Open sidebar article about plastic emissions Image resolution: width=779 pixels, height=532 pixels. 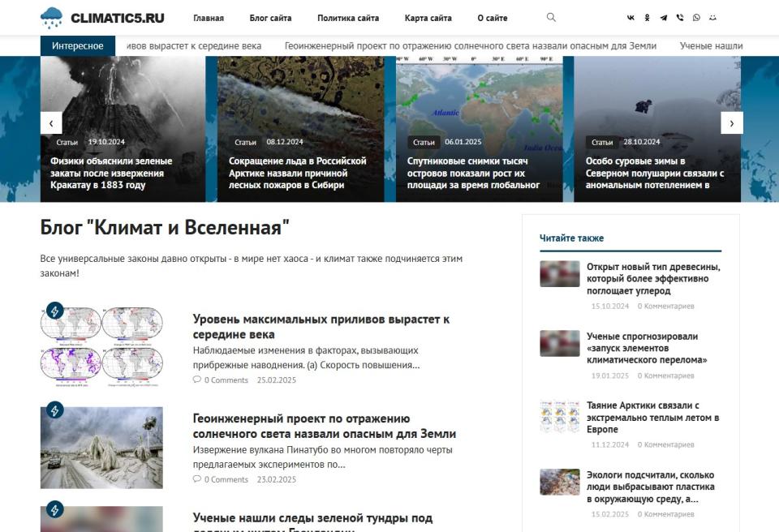650,487
